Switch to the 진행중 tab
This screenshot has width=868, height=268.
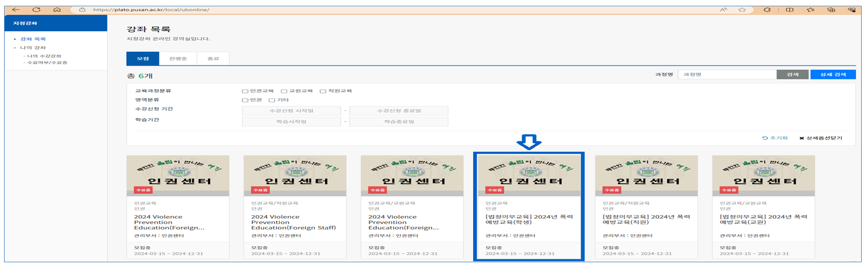point(177,59)
